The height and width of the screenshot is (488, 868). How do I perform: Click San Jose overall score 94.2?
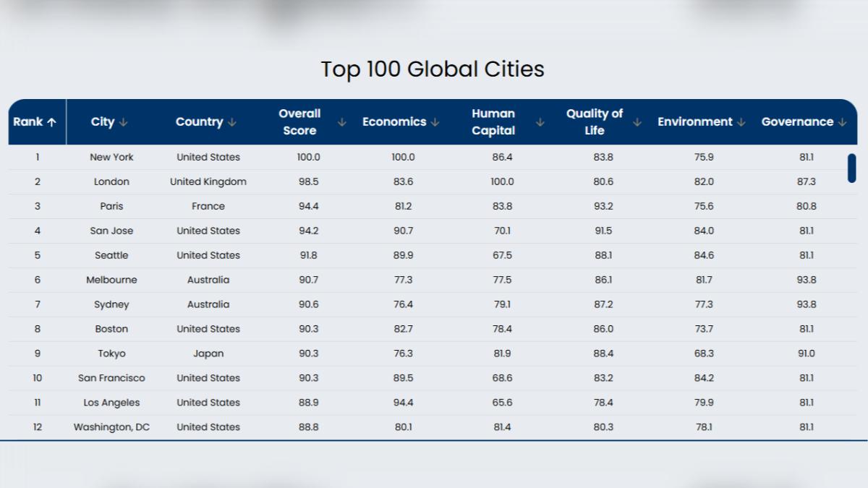point(309,231)
